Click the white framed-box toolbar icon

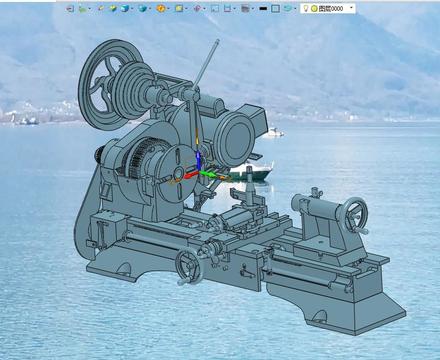[x=215, y=9]
